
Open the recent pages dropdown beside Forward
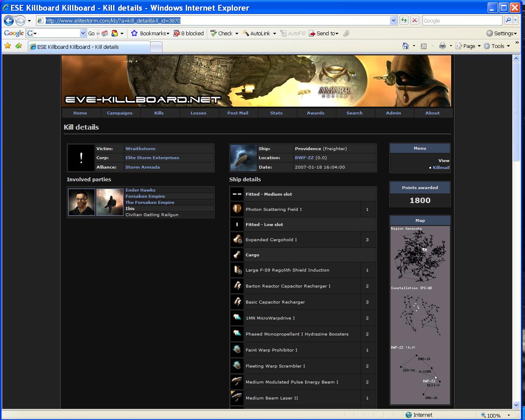coord(29,21)
